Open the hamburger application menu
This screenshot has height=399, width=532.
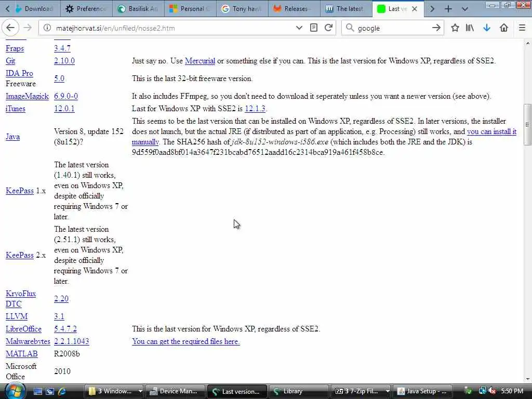522,28
